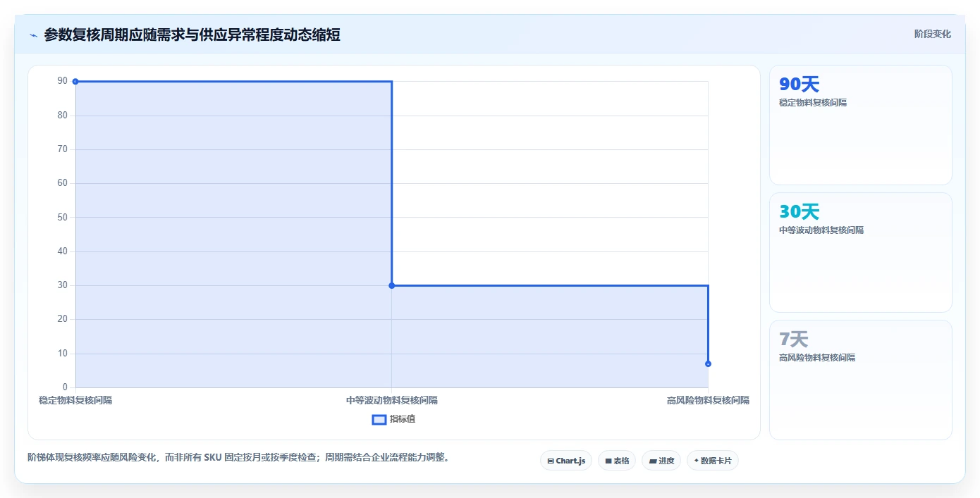980x498 pixels.
Task: Click the 稳定物料复核间隔 x-axis label
Action: pyautogui.click(x=75, y=400)
